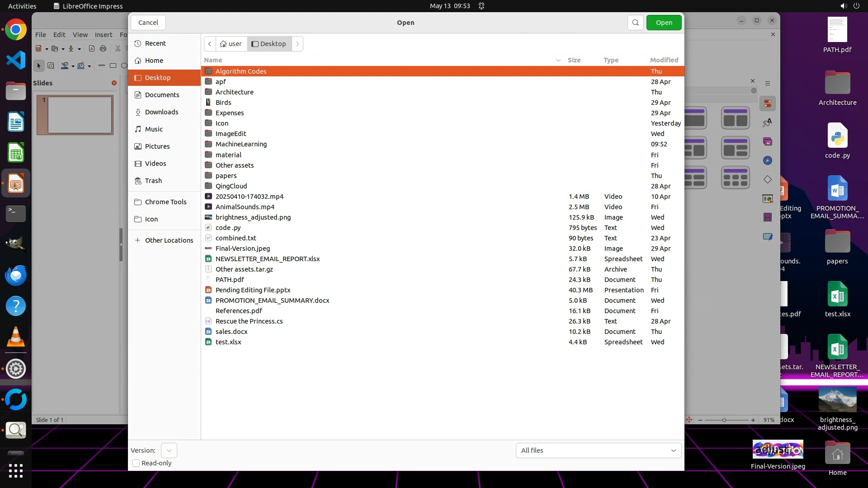
Task: Click the print icon in toolbar
Action: tap(103, 49)
